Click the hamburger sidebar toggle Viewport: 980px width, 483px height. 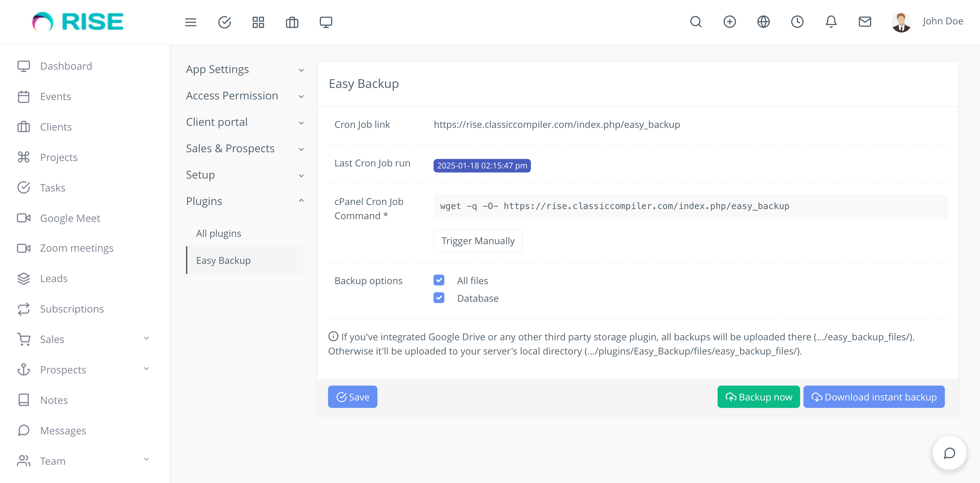click(x=191, y=22)
